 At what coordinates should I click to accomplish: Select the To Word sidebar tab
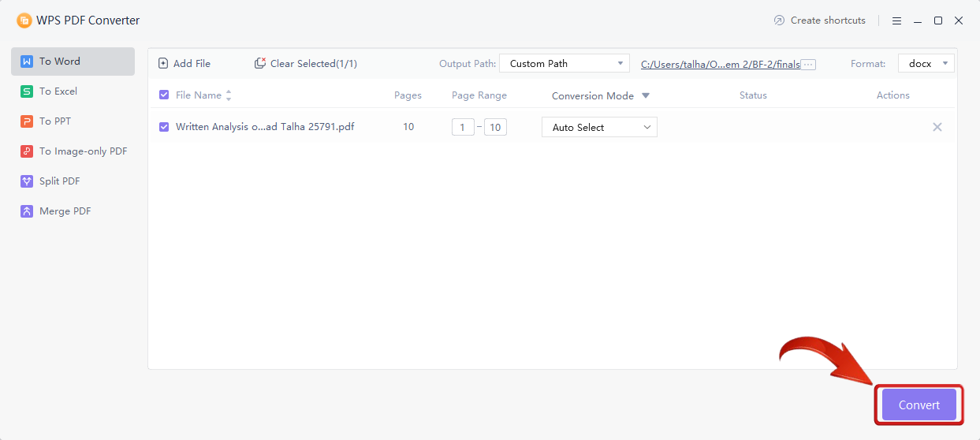coord(73,62)
